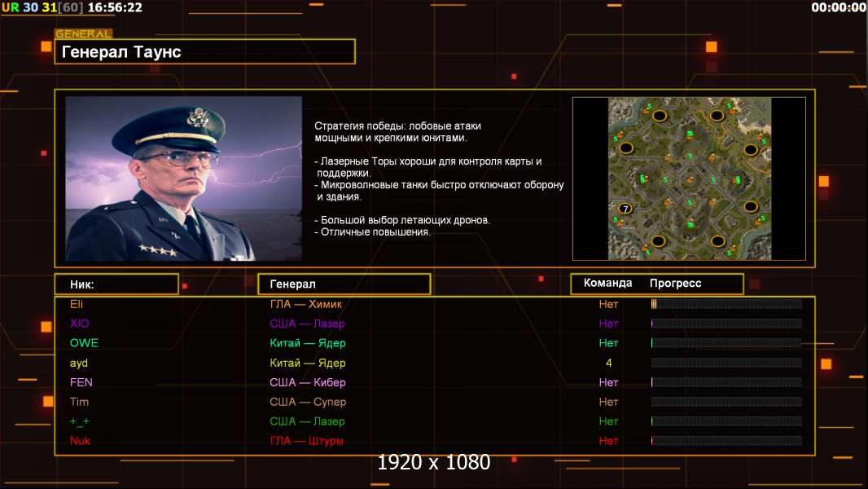This screenshot has width=868, height=489.
Task: Select player nickname XIO
Action: [x=79, y=324]
